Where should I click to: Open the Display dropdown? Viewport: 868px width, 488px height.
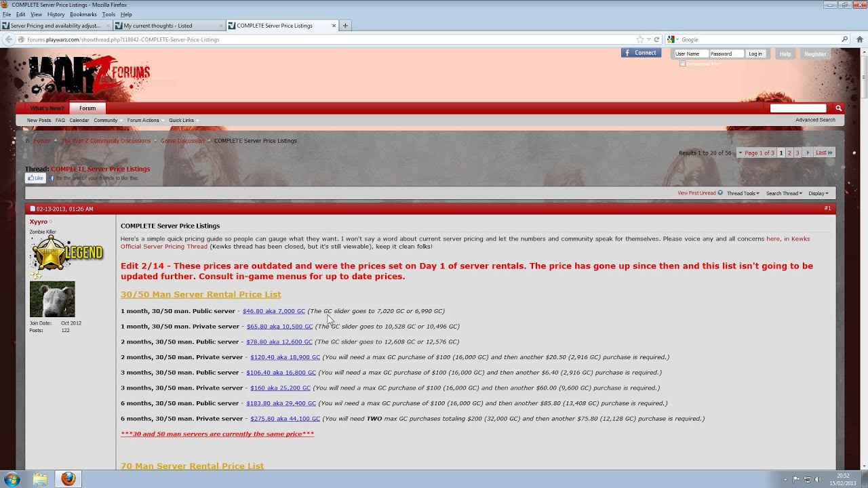coord(818,193)
